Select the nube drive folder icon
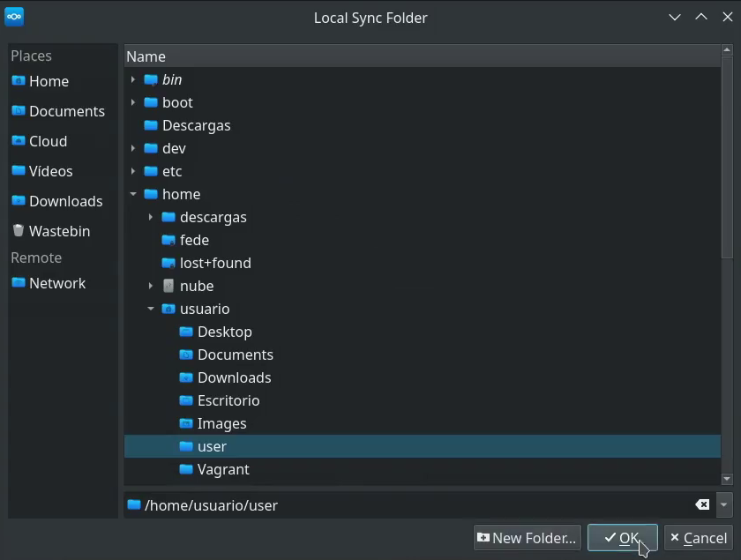Image resolution: width=741 pixels, height=560 pixels. tap(168, 286)
